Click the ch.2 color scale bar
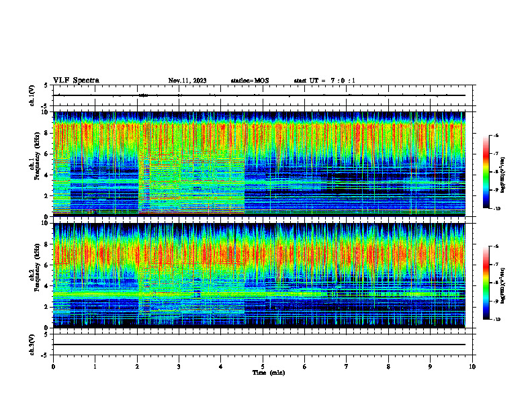This screenshot has width=532, height=411. point(486,283)
